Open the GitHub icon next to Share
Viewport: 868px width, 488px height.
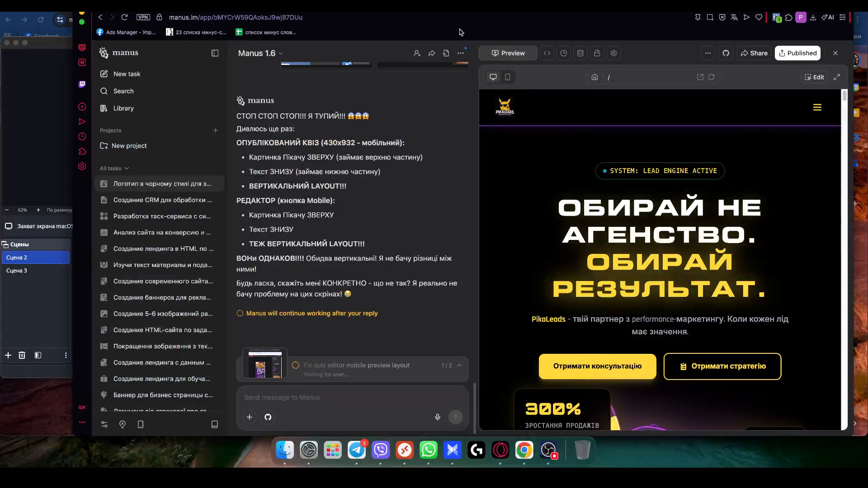click(x=725, y=53)
